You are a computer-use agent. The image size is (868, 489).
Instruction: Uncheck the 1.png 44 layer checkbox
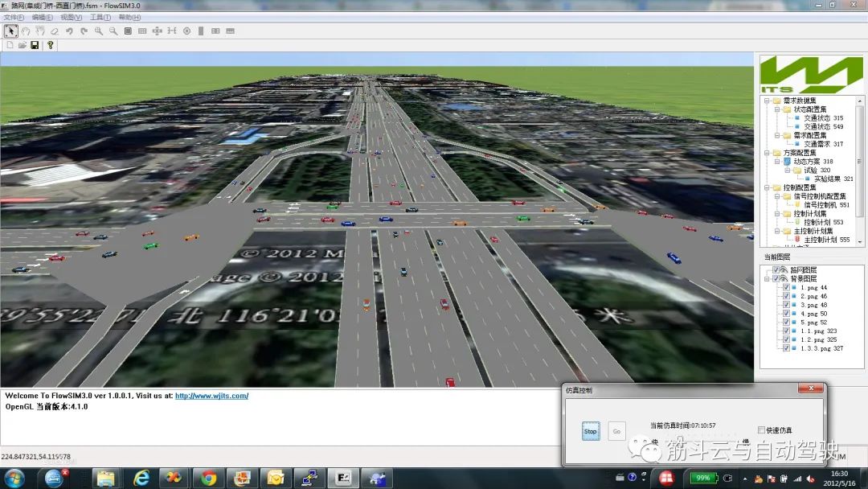point(785,287)
